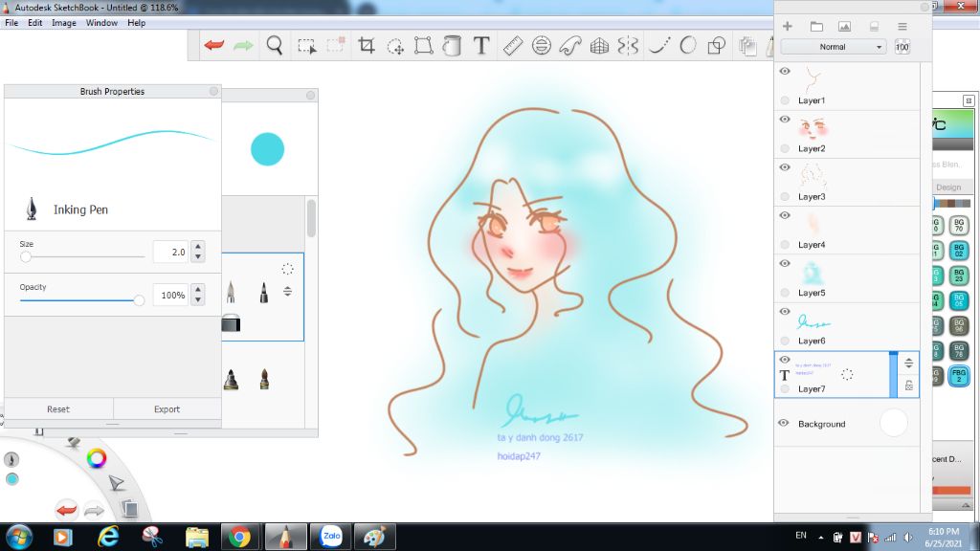Click the Background color circle swatch

click(893, 423)
